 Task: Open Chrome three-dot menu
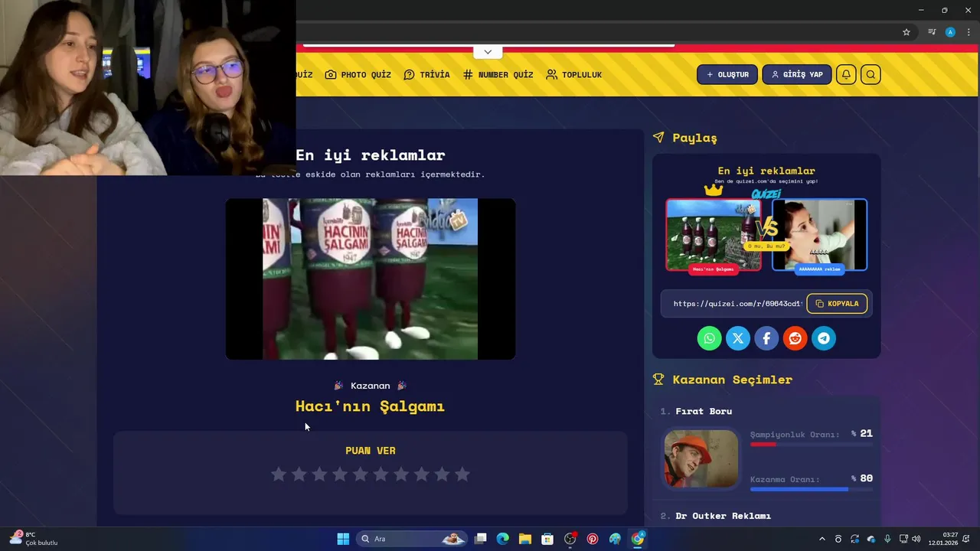click(x=969, y=32)
